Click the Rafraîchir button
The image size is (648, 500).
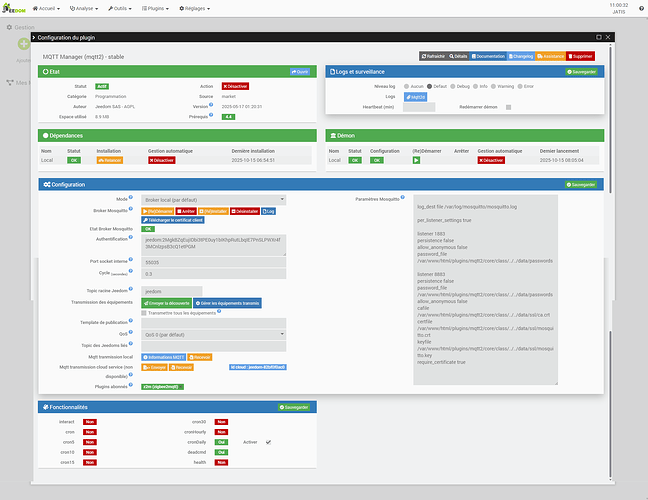[x=433, y=56]
